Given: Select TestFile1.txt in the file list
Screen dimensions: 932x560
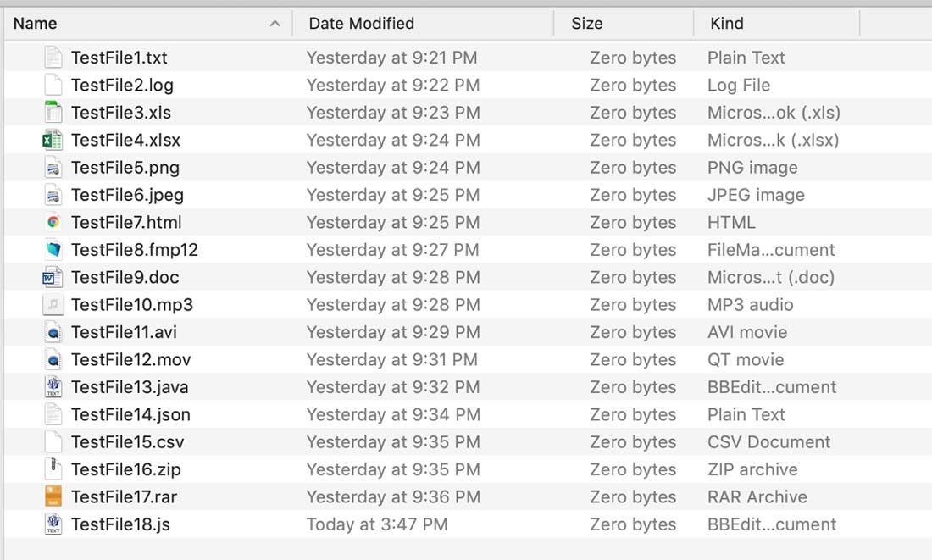Looking at the screenshot, I should (119, 58).
